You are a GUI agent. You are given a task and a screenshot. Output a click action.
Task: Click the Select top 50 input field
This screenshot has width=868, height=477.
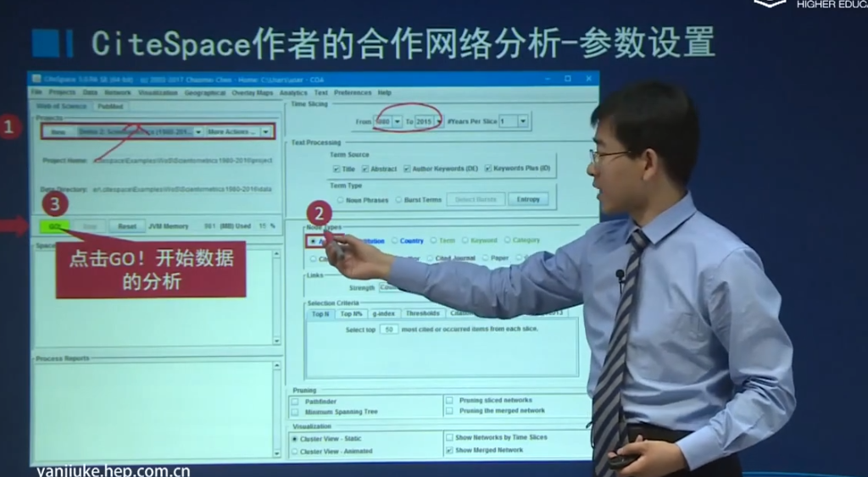[389, 330]
